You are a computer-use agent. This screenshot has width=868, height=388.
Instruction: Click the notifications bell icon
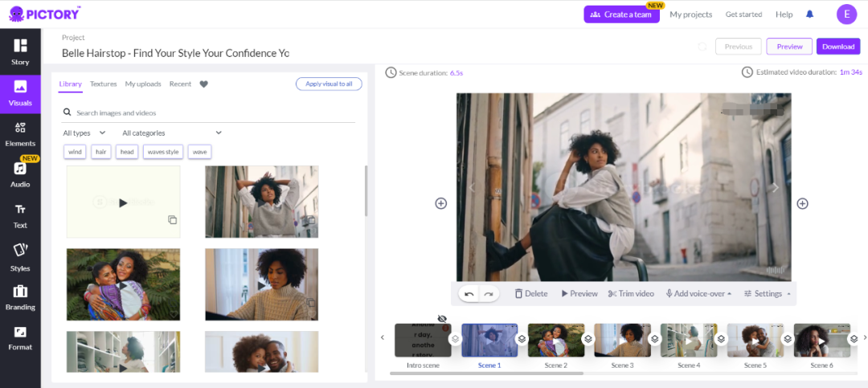[809, 14]
